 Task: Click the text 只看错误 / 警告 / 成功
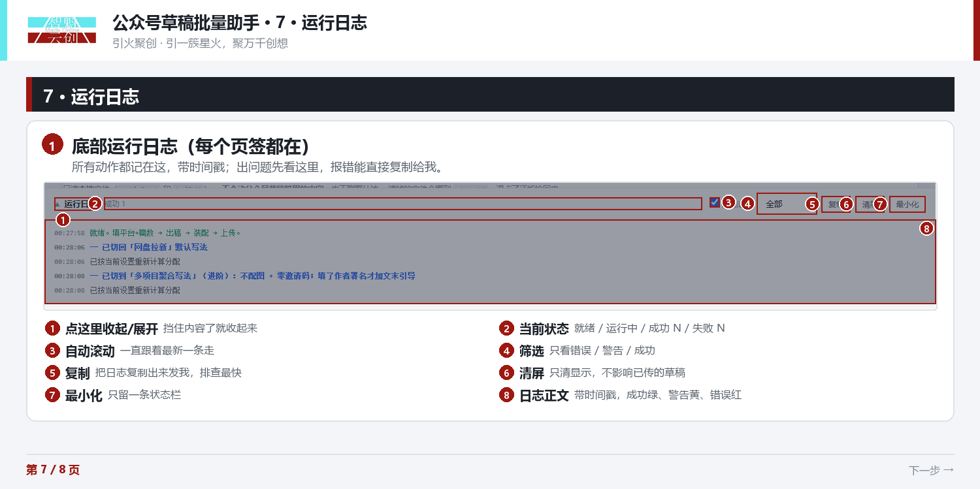click(602, 351)
